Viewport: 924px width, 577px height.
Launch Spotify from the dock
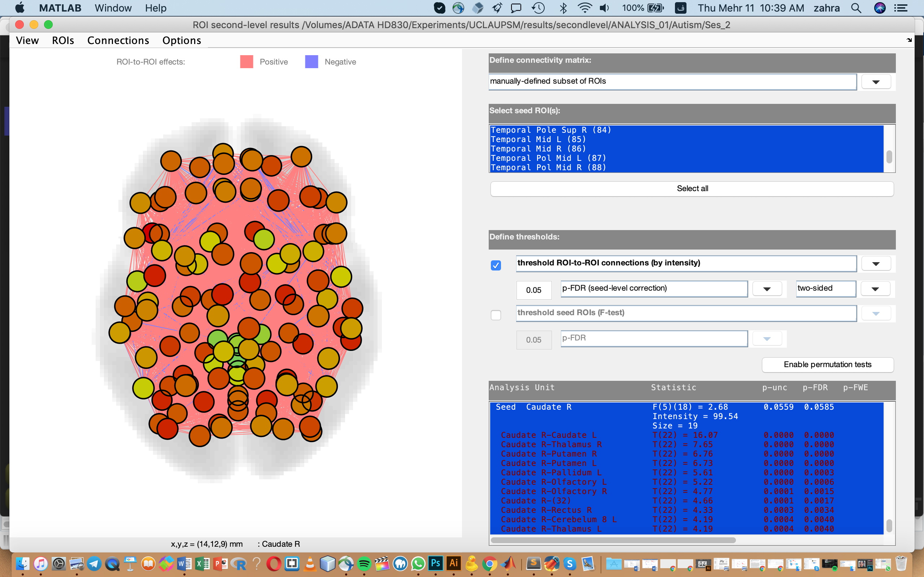(364, 564)
